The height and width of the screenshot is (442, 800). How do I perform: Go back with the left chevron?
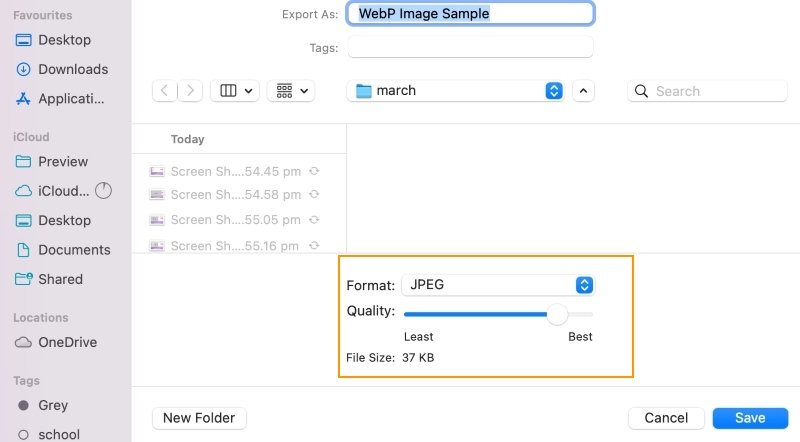[164, 91]
